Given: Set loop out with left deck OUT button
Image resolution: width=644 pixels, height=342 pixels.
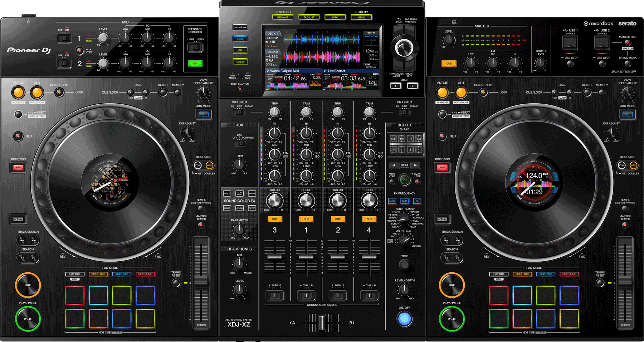Looking at the screenshot, I should pos(37,93).
